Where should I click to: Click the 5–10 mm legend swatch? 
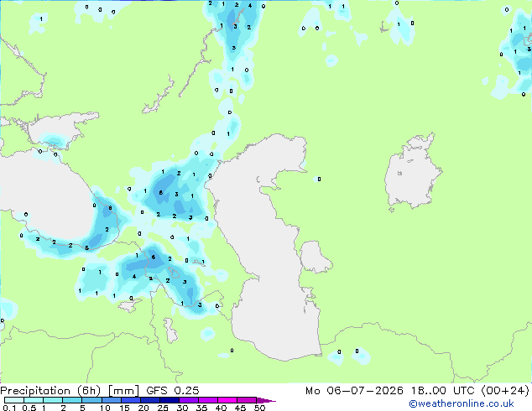pos(91,400)
